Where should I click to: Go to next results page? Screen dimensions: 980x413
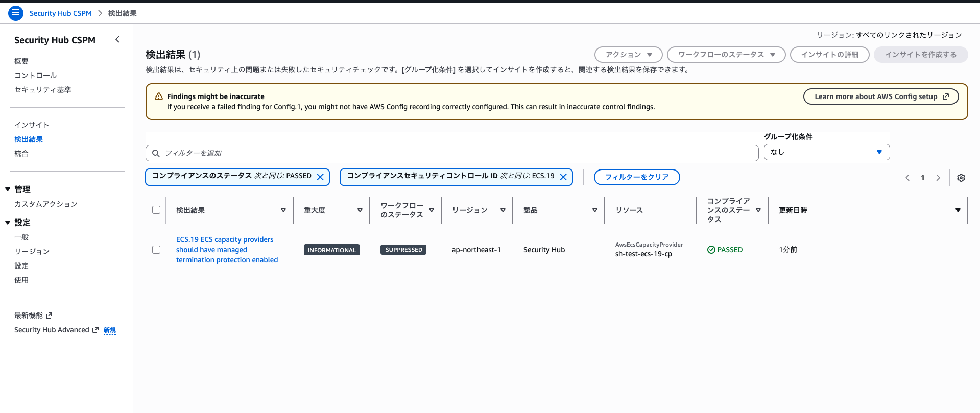tap(938, 178)
